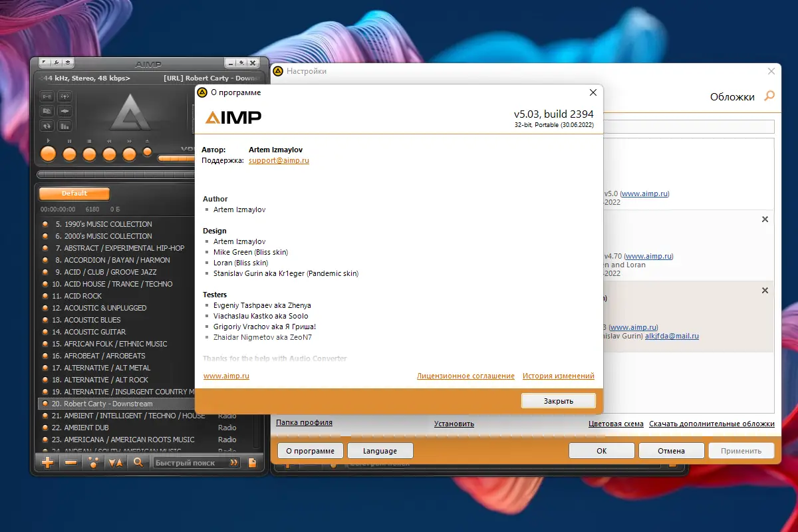Click the support@aimp.ru email link

[x=279, y=160]
